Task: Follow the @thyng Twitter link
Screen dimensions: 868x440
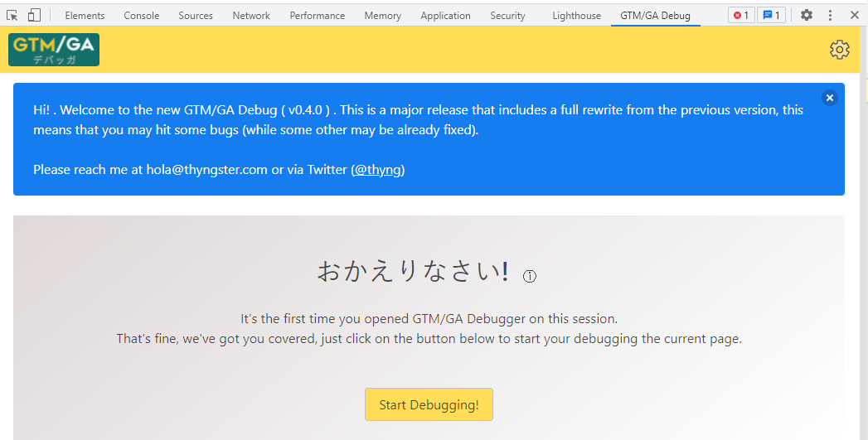Action: pos(379,170)
